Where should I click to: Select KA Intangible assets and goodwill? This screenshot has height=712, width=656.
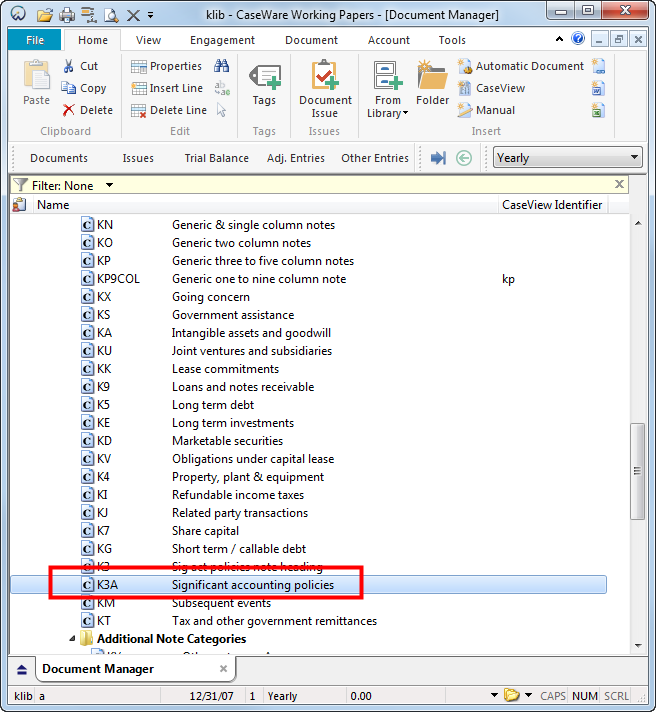point(206,333)
